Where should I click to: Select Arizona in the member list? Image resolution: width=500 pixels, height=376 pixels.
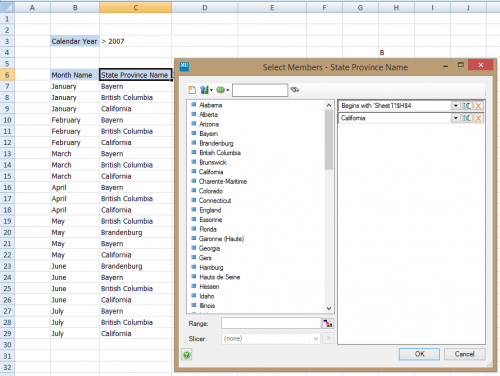(209, 124)
